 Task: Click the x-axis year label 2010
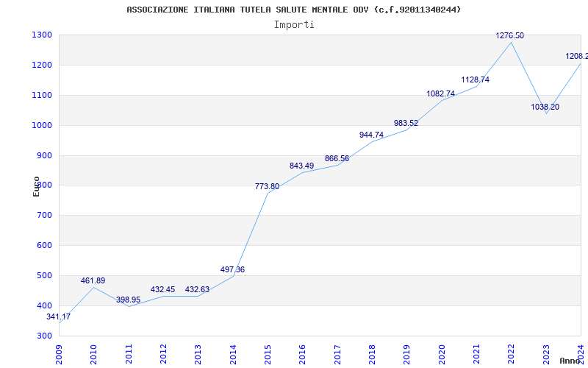(93, 354)
